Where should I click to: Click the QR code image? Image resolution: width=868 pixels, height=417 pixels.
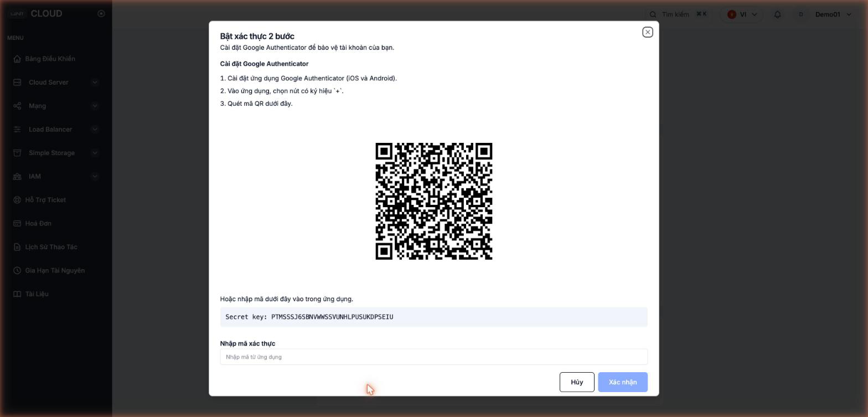pyautogui.click(x=434, y=201)
